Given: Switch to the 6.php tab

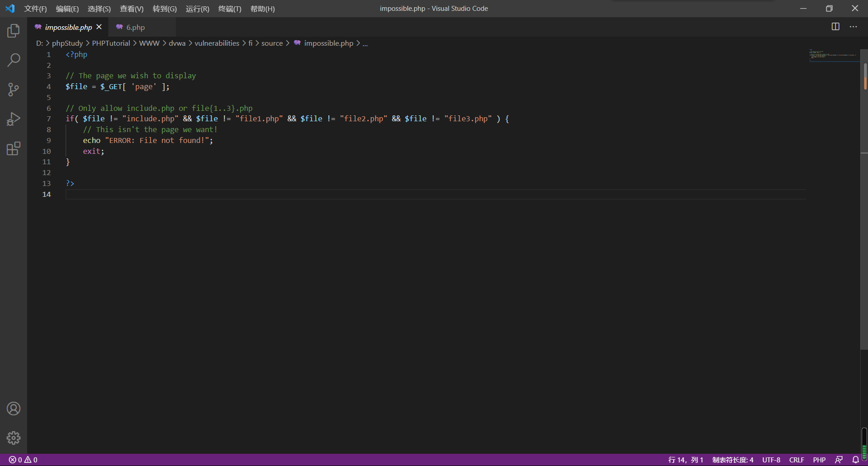Looking at the screenshot, I should point(135,27).
